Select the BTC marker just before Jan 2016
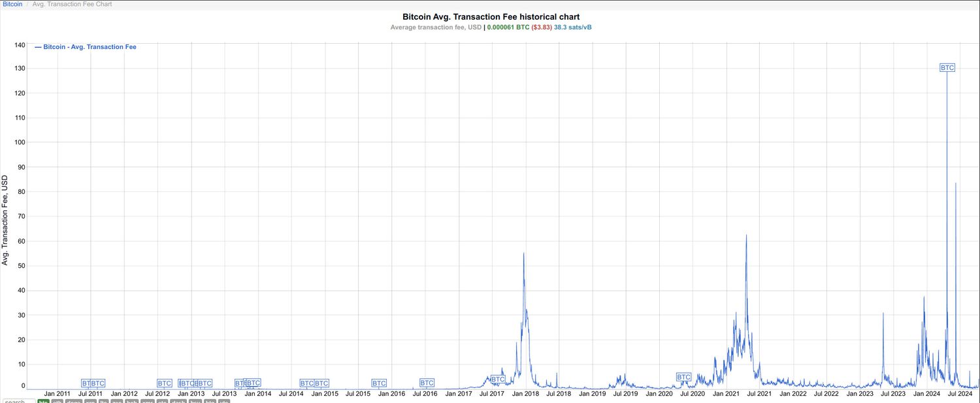 (x=379, y=383)
